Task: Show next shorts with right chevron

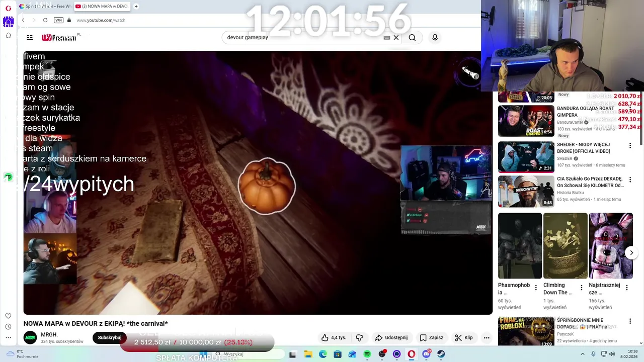Action: pyautogui.click(x=631, y=253)
